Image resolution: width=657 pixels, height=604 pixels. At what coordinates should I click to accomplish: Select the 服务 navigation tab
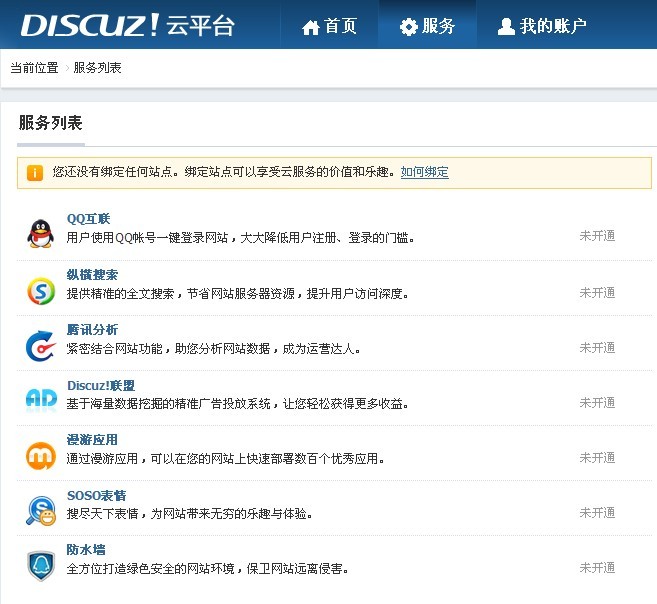[427, 26]
